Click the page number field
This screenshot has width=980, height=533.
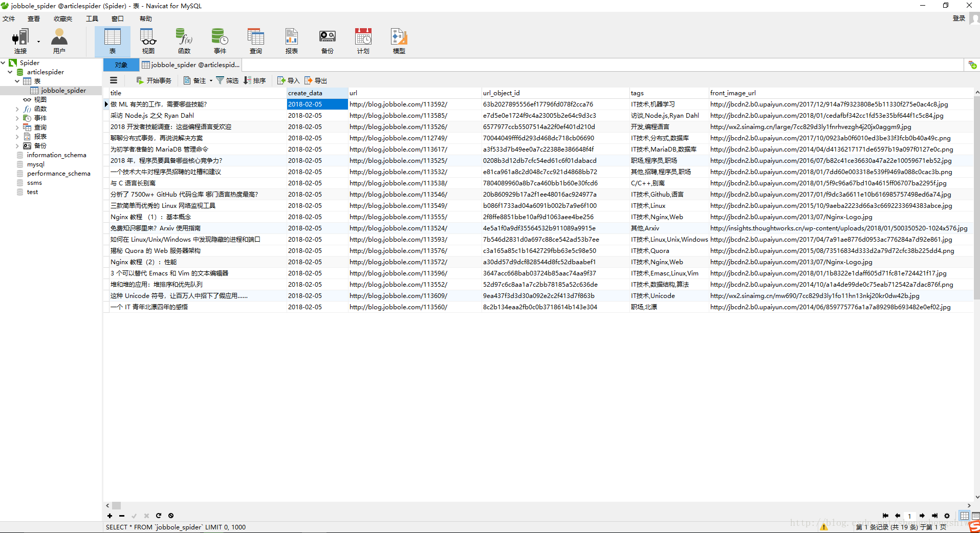(910, 516)
